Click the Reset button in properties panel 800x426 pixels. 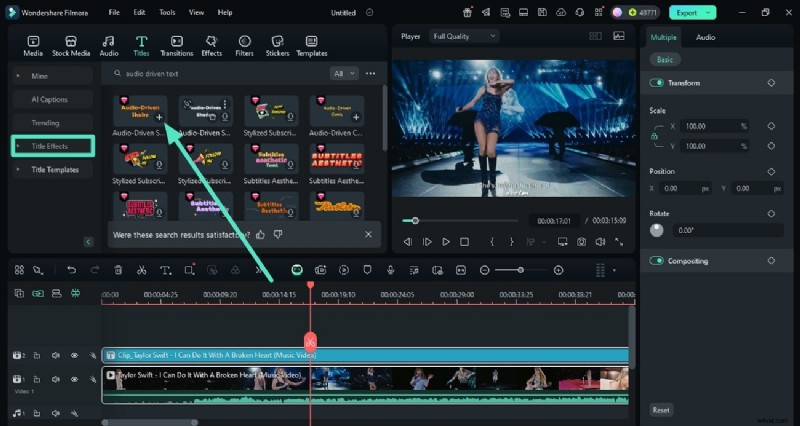pos(661,410)
